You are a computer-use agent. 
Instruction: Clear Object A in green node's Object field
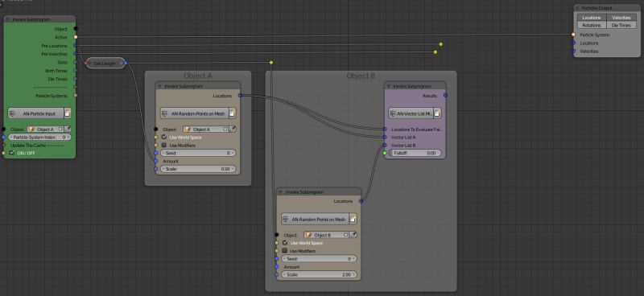[x=61, y=129]
